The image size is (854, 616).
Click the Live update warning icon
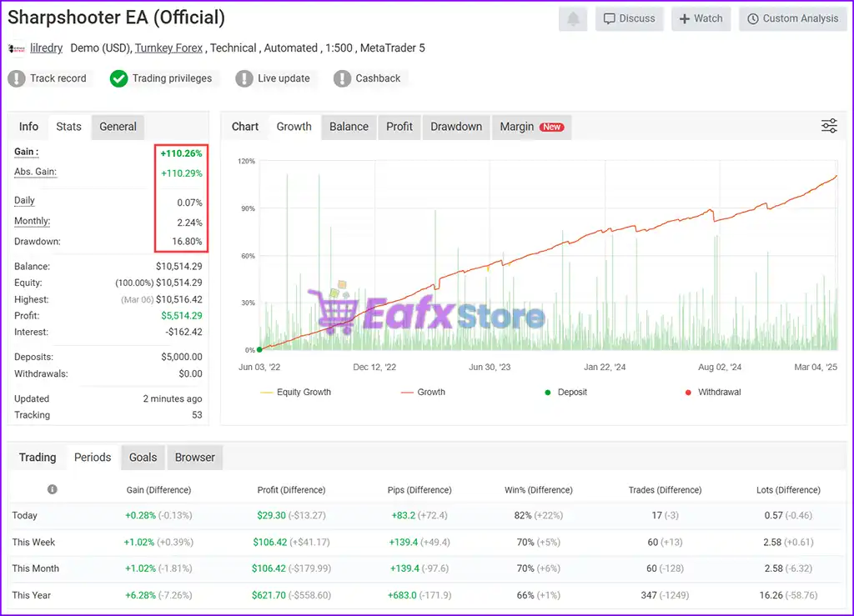(x=244, y=78)
